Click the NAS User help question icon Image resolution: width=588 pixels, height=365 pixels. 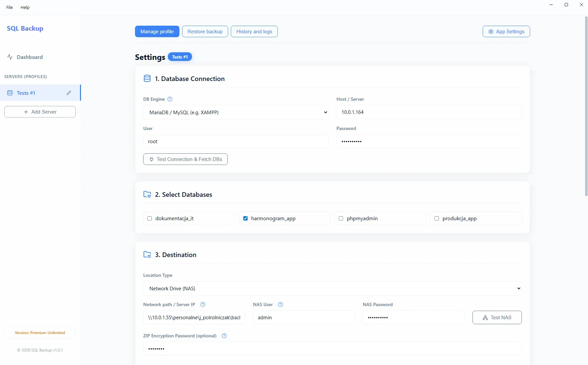(x=281, y=304)
